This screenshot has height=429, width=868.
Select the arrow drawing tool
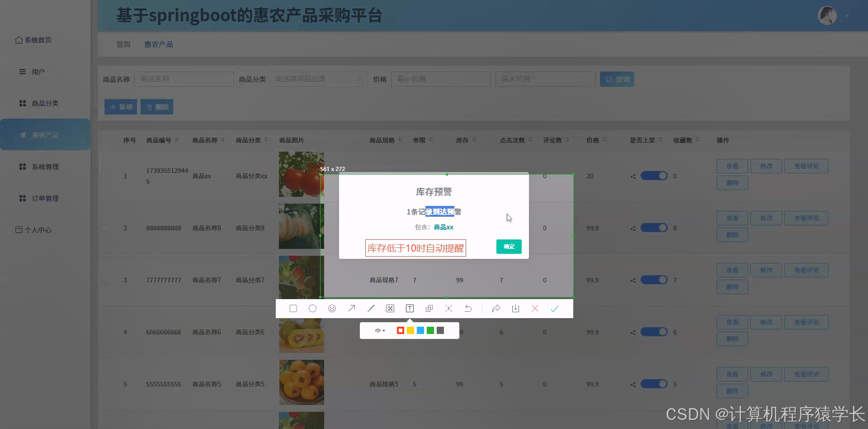[x=352, y=308]
